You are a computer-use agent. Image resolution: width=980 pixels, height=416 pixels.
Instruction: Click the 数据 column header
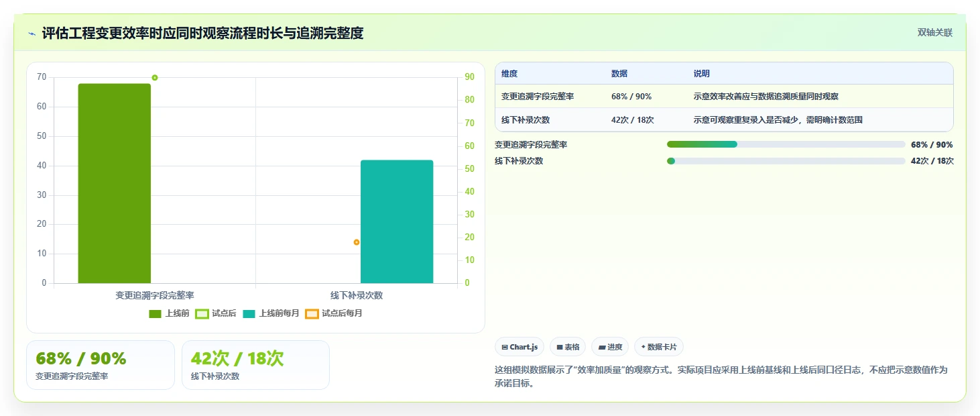(619, 74)
